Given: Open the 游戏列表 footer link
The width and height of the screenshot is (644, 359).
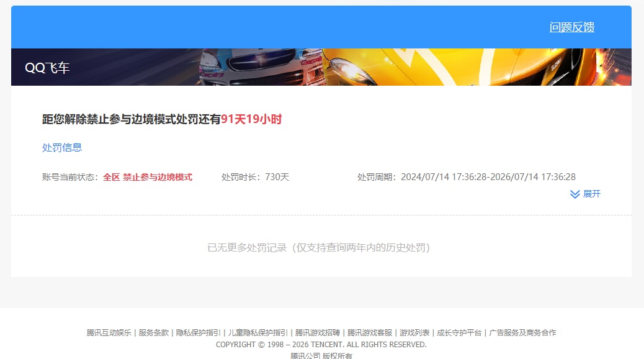Looking at the screenshot, I should [x=414, y=333].
